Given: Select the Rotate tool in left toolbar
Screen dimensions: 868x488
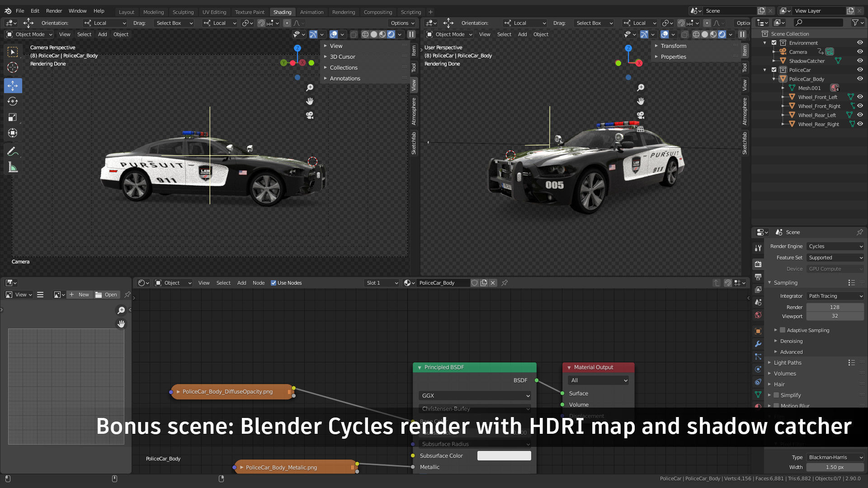Looking at the screenshot, I should (13, 101).
